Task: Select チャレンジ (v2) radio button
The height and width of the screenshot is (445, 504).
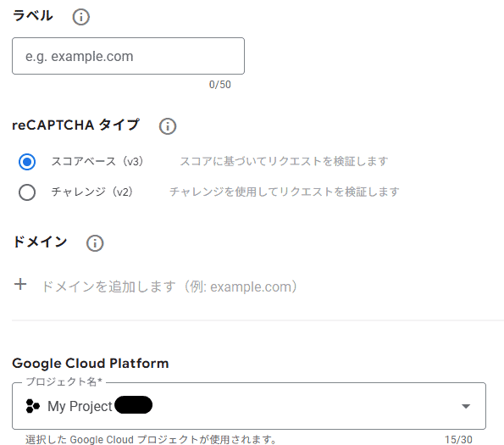Action: [x=27, y=192]
